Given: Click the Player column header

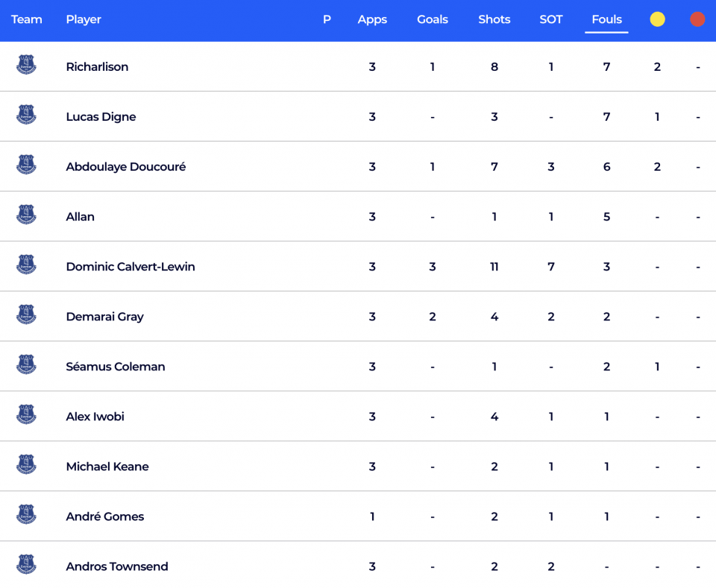Looking at the screenshot, I should pyautogui.click(x=84, y=19).
